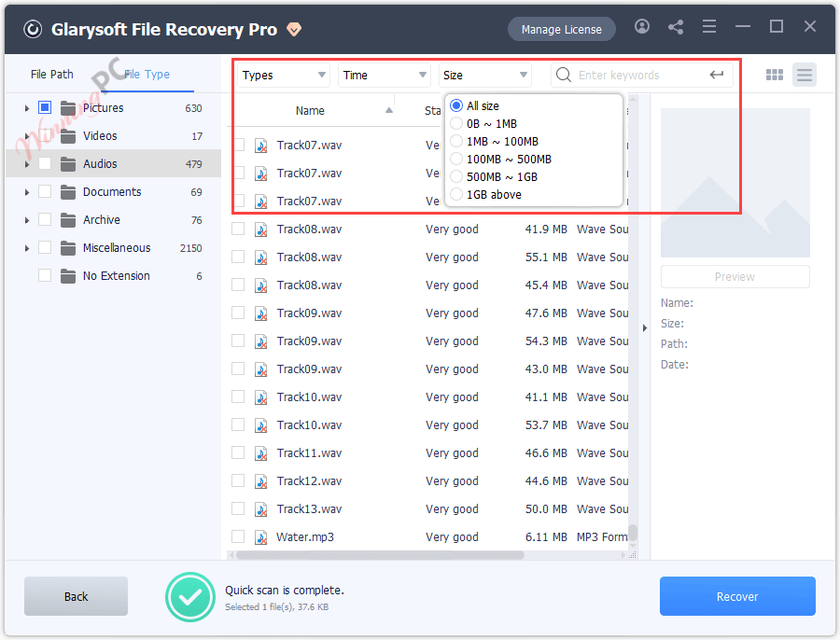Click the Back button
Screen dimensions: 840x640
(x=77, y=596)
